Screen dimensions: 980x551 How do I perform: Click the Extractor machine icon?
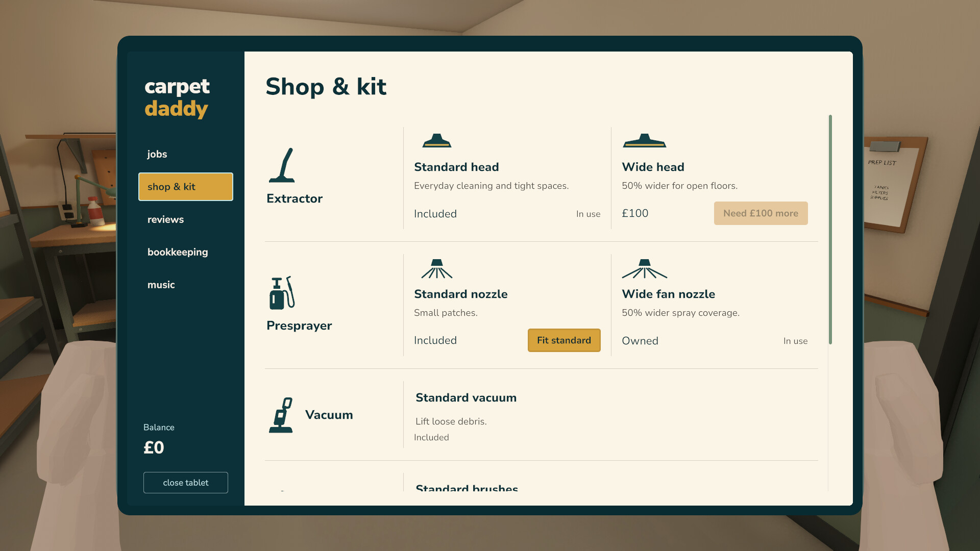282,165
